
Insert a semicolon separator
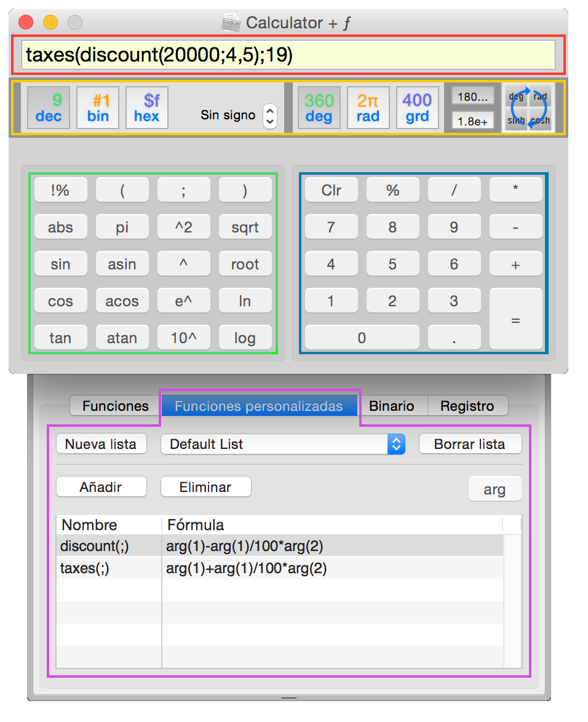click(184, 190)
